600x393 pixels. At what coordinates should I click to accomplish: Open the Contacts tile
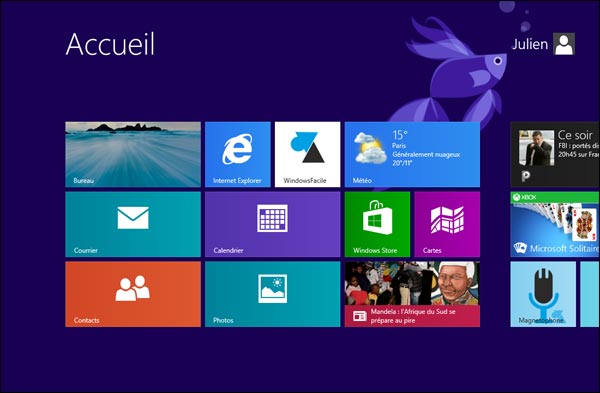133,294
